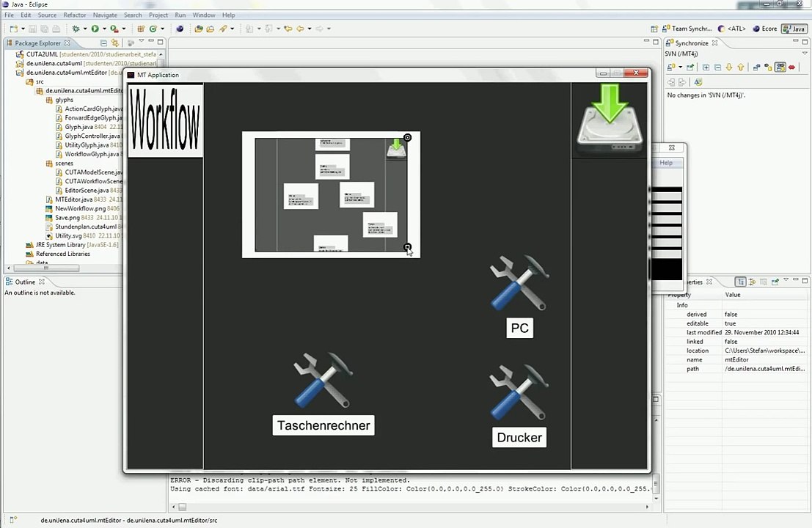
Task: Click the Debug bug icon in toolbar
Action: (76, 29)
